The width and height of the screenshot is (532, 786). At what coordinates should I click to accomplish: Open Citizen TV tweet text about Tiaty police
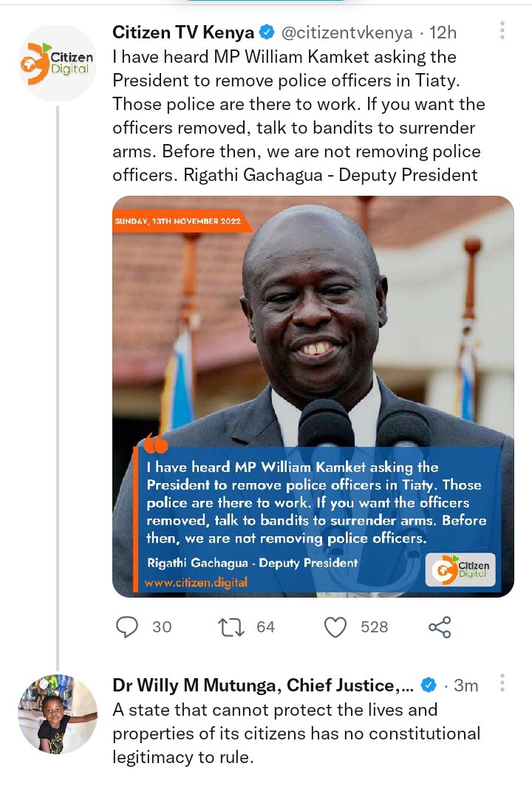point(299,116)
